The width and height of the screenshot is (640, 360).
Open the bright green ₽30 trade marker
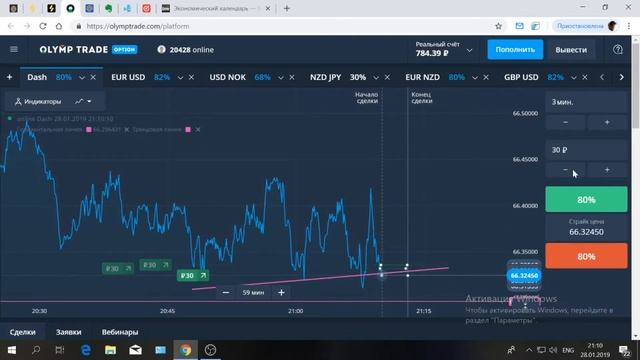pos(193,276)
